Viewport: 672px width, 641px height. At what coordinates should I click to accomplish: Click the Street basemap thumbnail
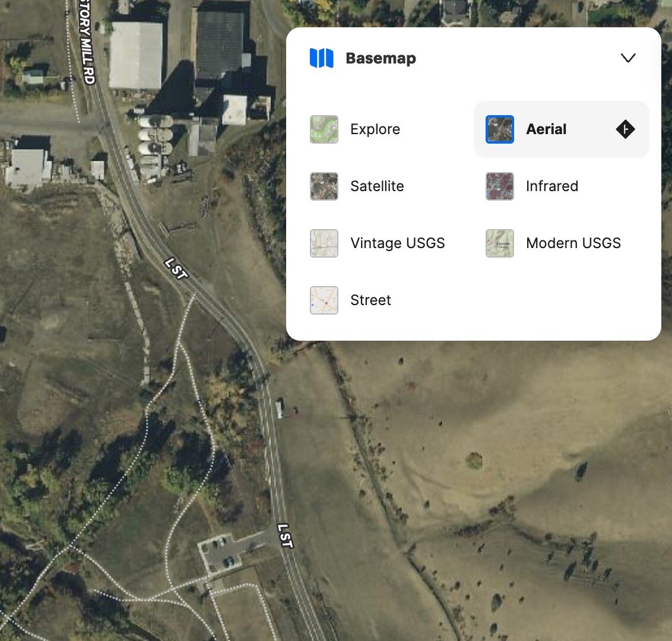pos(324,300)
